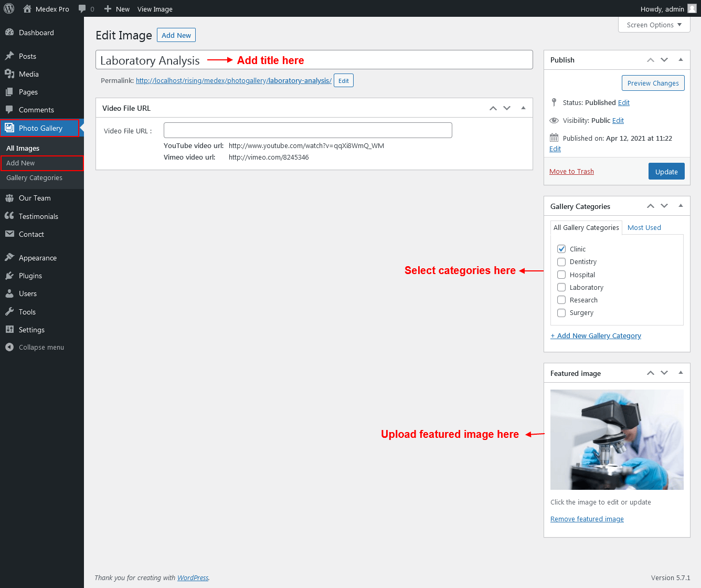Click the WordPress logo icon in admin bar
The image size is (701, 588).
(9, 9)
